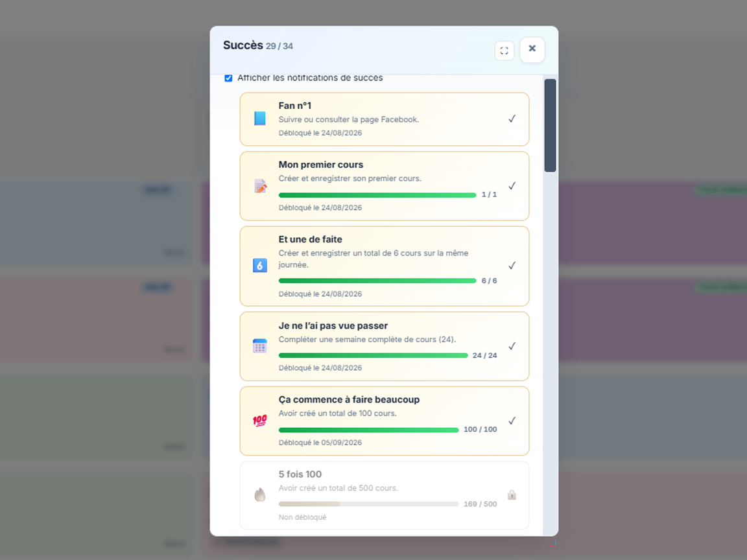Click the fullscreen expand icon in Succès dialog
The image size is (747, 560).
[504, 51]
